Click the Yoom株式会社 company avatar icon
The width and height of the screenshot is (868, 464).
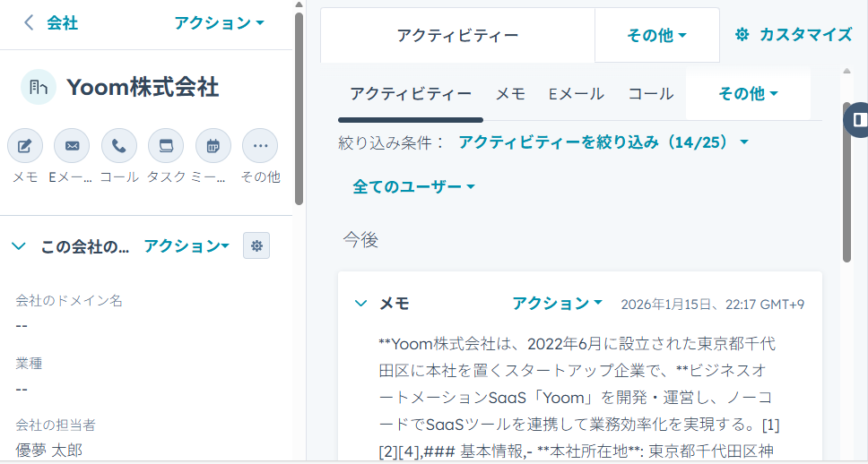click(x=39, y=87)
